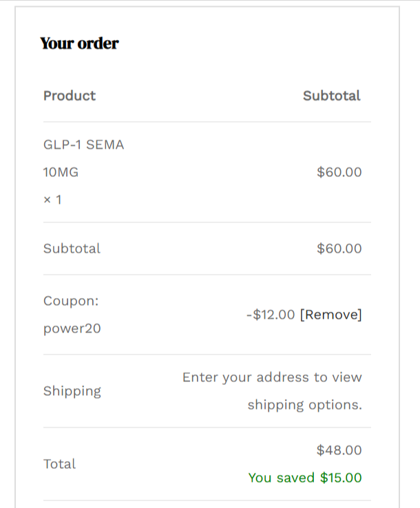Click the green "You saved" text
Screen dimensions: 420x508
281,478
